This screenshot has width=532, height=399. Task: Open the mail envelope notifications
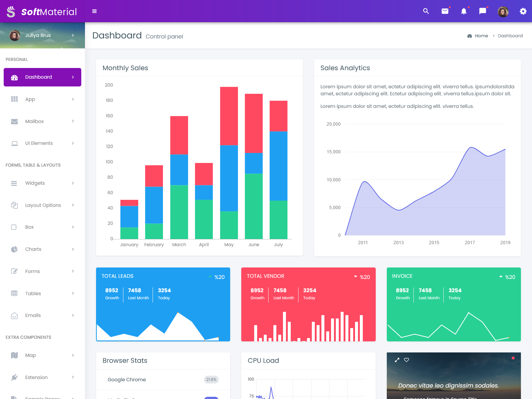(445, 11)
